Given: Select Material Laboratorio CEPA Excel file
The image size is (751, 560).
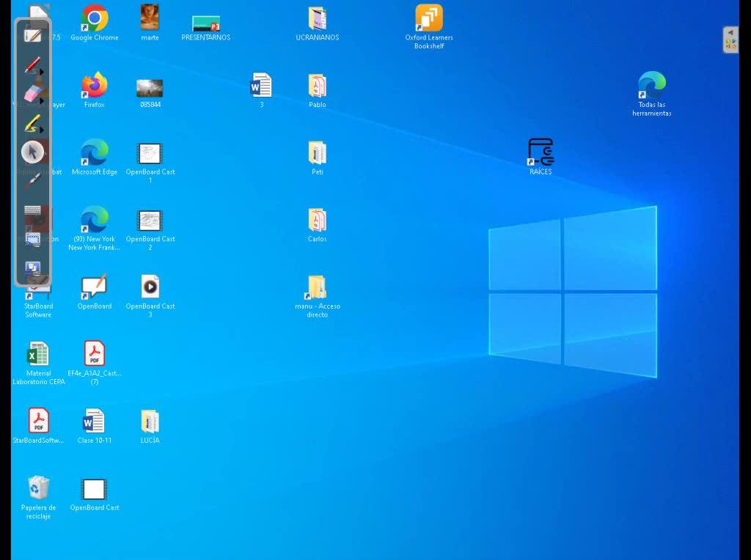Looking at the screenshot, I should [38, 363].
